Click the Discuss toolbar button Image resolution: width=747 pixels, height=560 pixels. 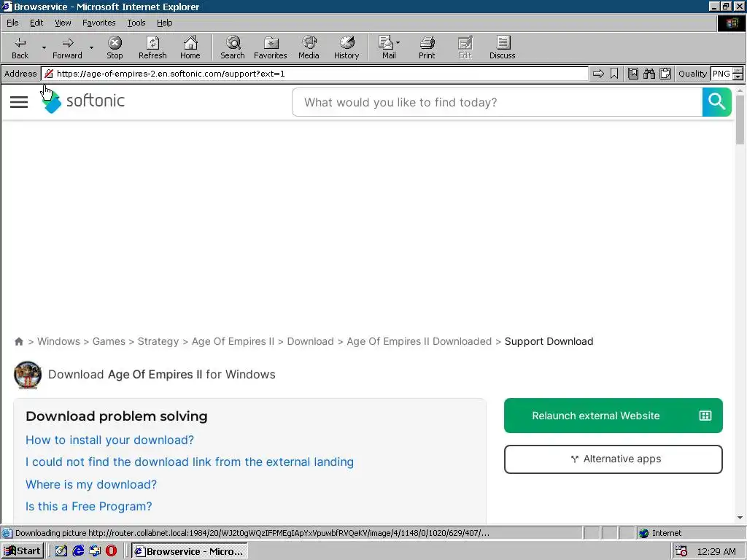(x=502, y=47)
